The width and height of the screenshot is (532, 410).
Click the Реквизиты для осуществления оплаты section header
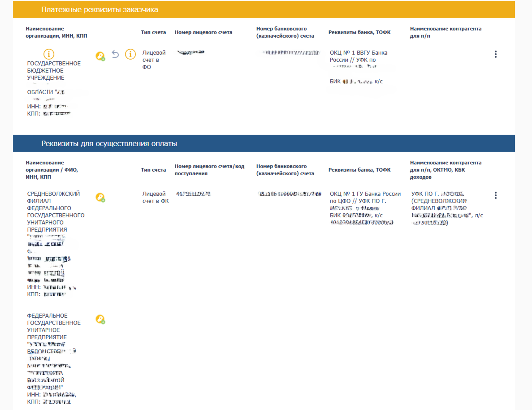(x=264, y=143)
